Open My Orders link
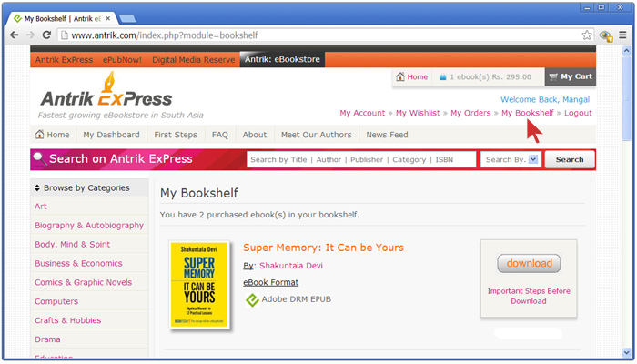The image size is (637, 364). pyautogui.click(x=470, y=113)
